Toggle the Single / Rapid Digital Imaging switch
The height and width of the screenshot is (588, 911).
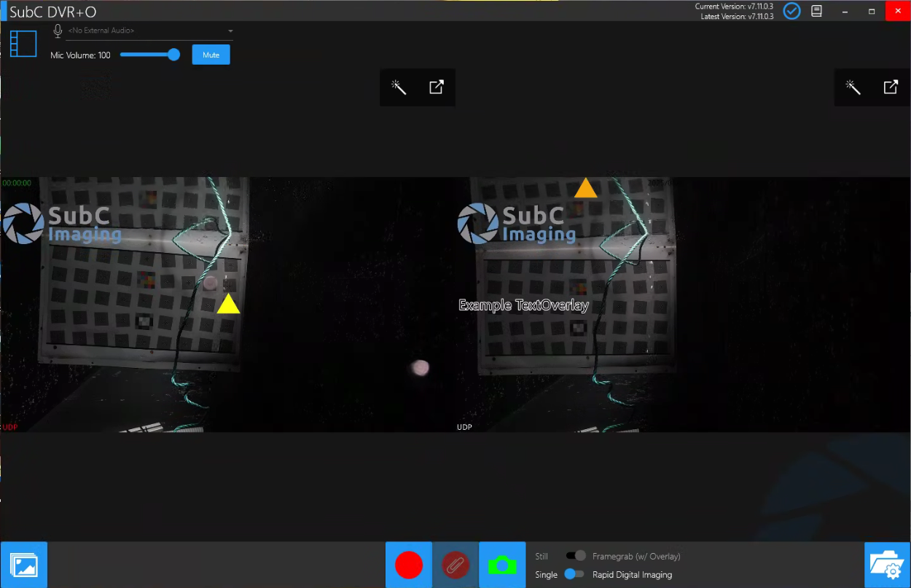574,574
